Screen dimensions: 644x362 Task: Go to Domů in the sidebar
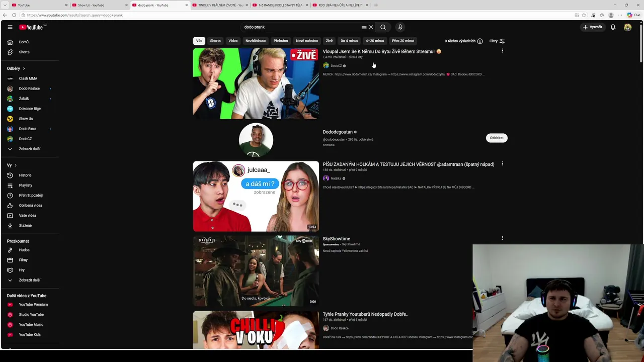tap(24, 42)
